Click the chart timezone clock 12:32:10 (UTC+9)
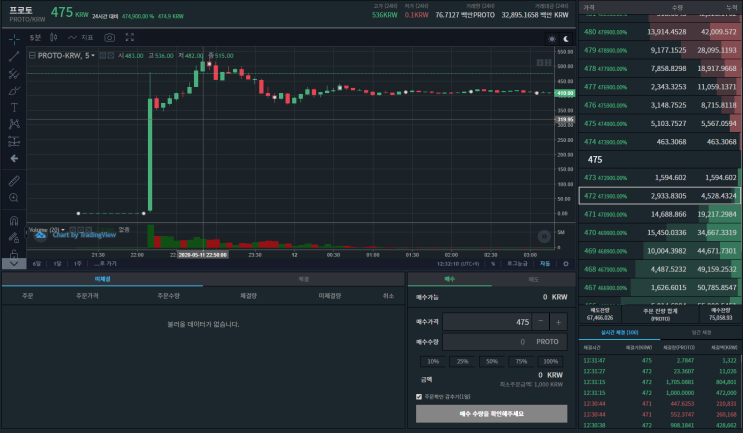Image resolution: width=743 pixels, height=433 pixels. tap(458, 264)
